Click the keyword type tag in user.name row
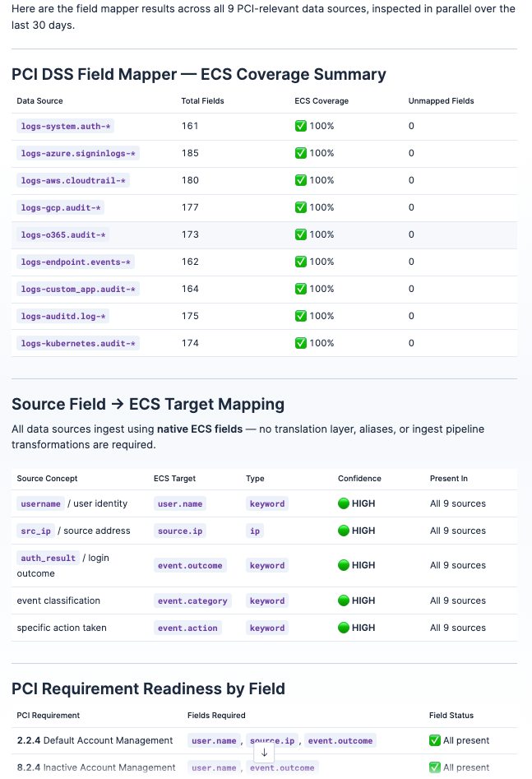532x779 pixels. click(x=267, y=503)
